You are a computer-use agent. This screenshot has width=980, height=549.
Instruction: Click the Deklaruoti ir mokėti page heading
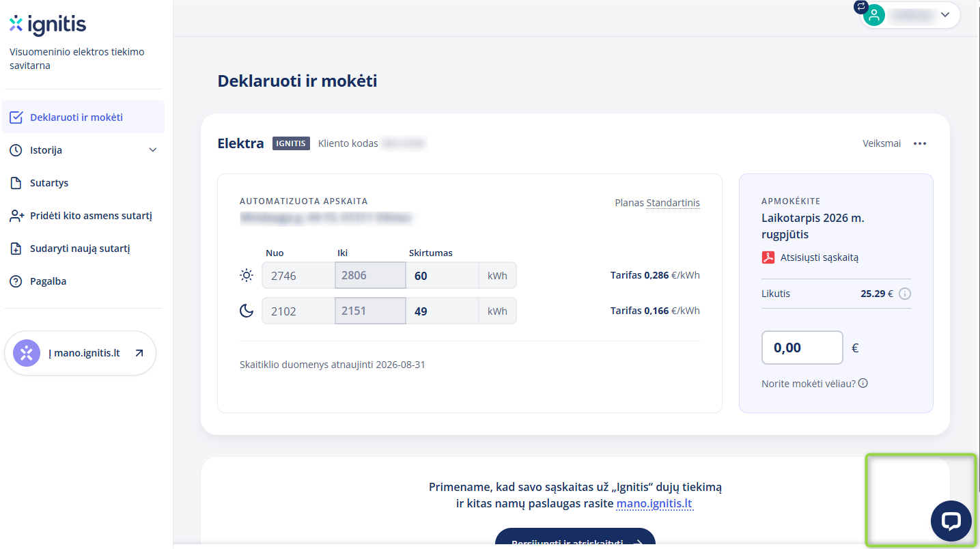click(298, 81)
